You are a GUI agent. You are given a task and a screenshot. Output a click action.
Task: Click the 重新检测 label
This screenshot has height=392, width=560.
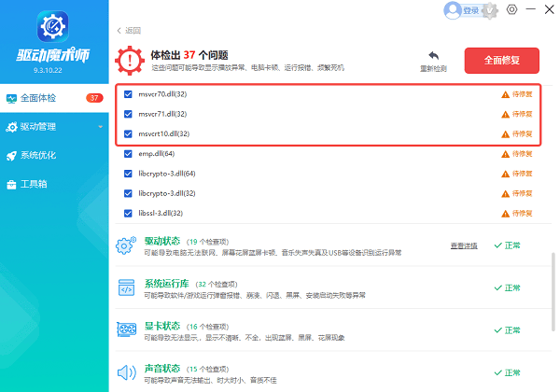click(x=433, y=68)
